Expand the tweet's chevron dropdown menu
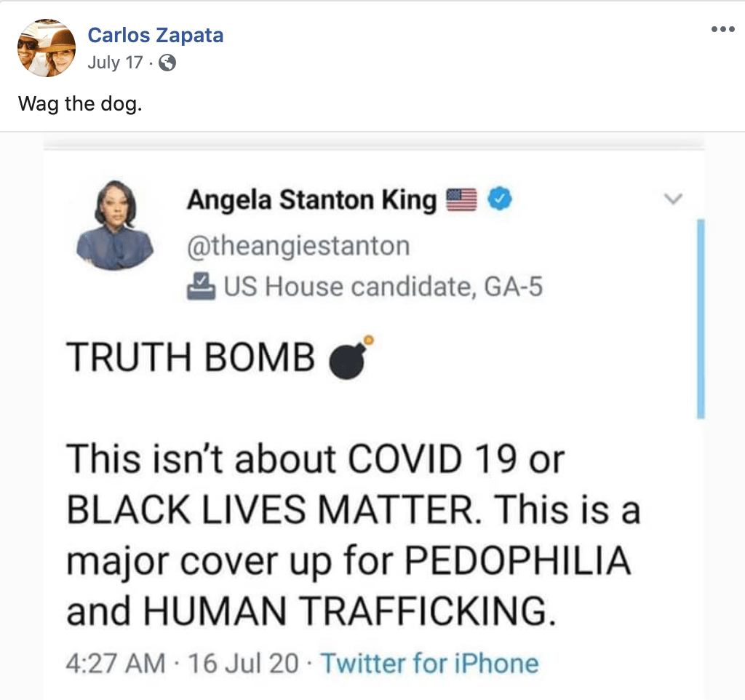Image resolution: width=745 pixels, height=700 pixels. [673, 198]
